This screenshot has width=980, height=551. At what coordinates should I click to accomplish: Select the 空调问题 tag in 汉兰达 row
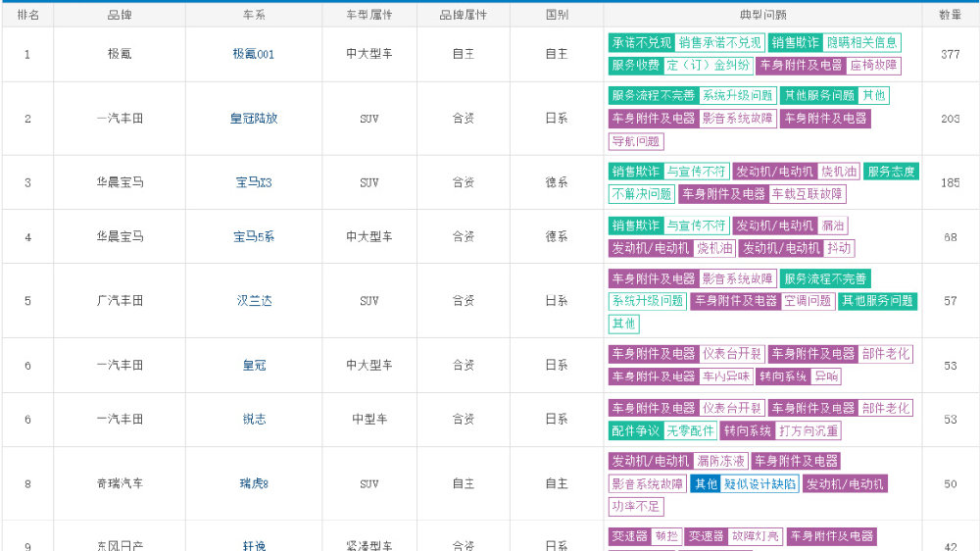pyautogui.click(x=808, y=301)
